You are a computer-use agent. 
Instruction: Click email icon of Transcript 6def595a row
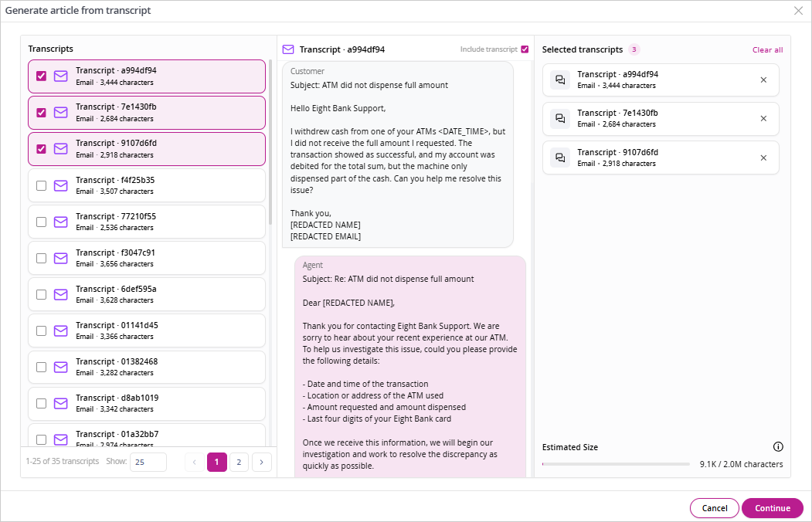[x=60, y=294]
